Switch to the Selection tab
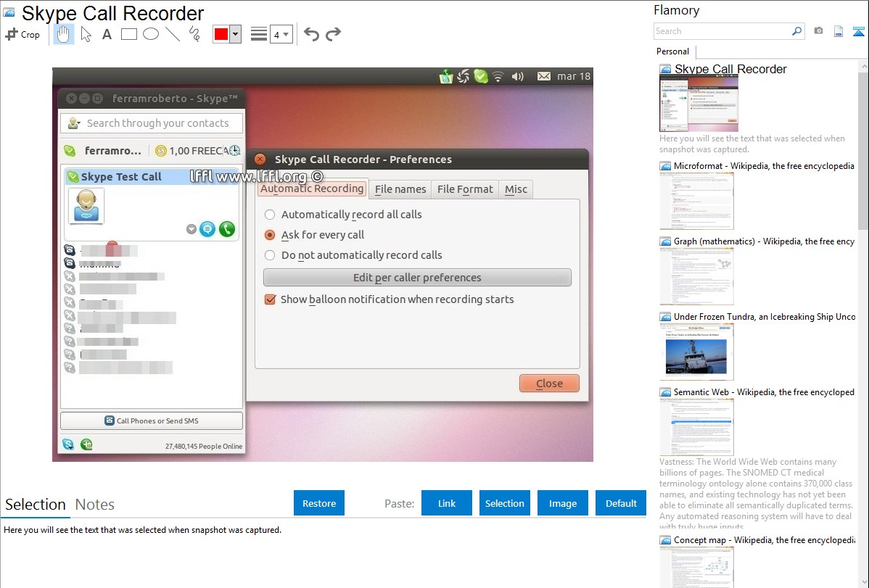The image size is (869, 588). [x=36, y=505]
